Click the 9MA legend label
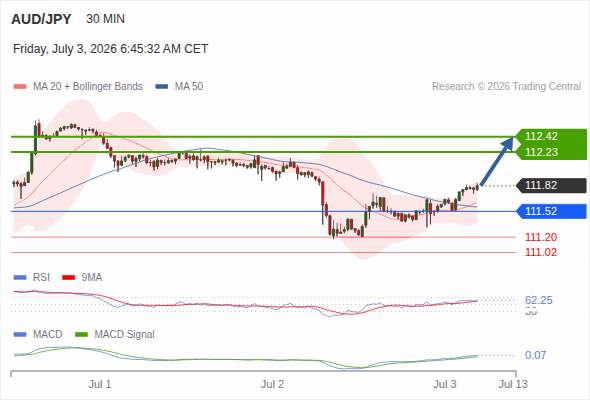The image size is (590, 400). (x=92, y=278)
